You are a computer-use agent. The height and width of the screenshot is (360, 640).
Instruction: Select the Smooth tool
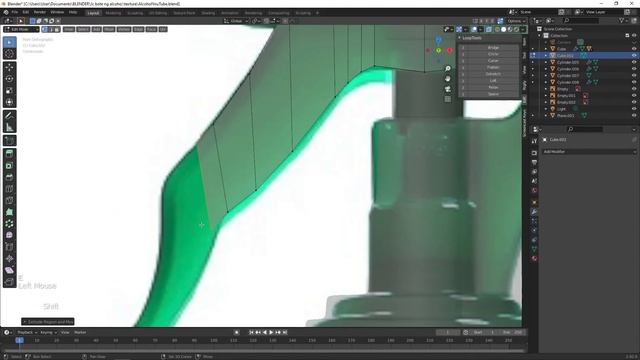[x=9, y=236]
